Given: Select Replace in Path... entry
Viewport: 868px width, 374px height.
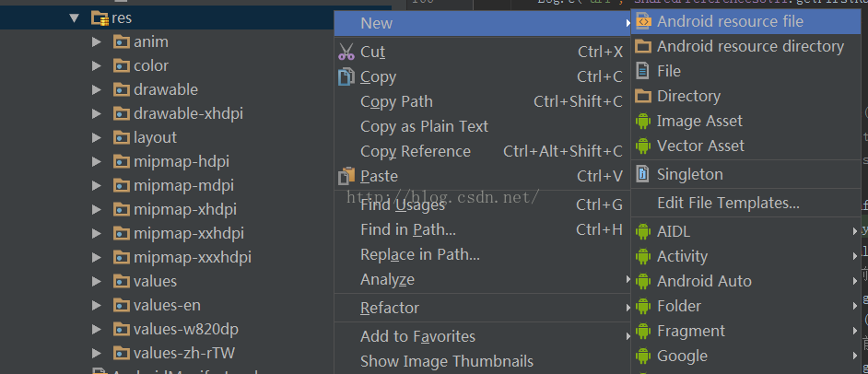Looking at the screenshot, I should [482, 254].
